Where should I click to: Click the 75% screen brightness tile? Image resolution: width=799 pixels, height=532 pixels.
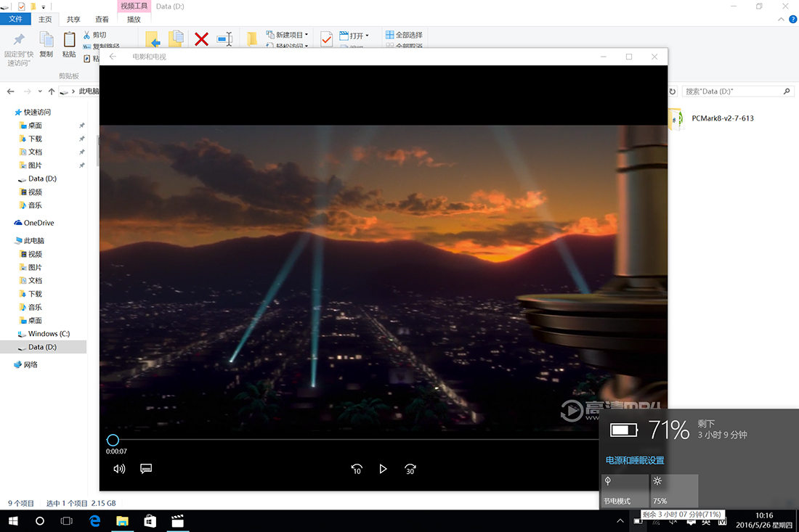[674, 491]
